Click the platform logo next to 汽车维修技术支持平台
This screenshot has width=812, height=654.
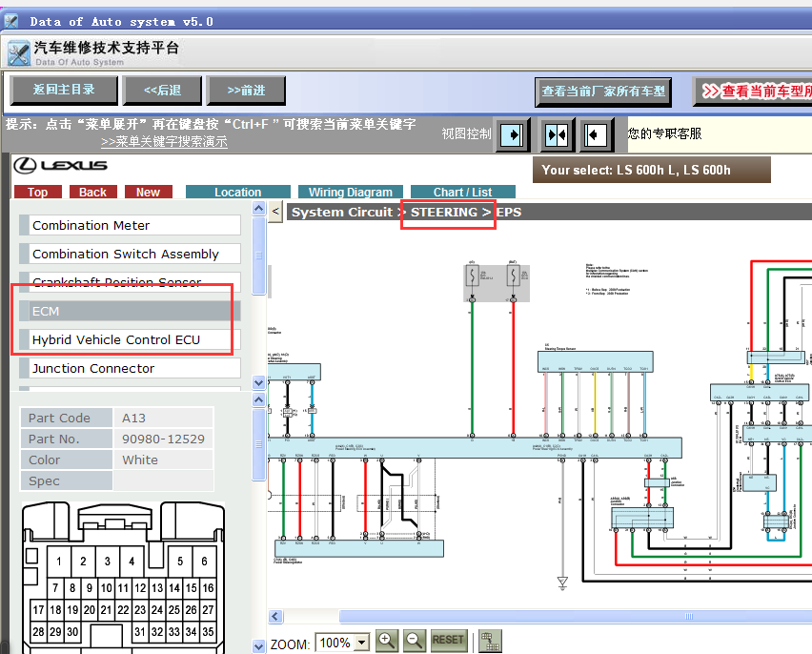(x=19, y=53)
